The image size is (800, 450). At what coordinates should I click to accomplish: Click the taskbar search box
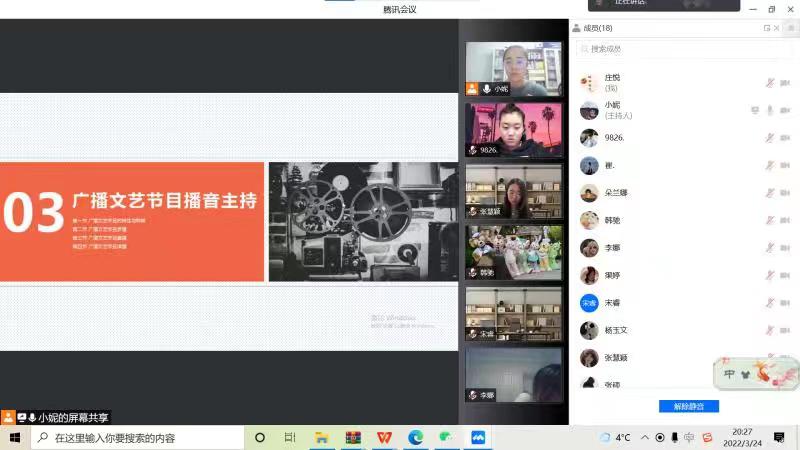[x=138, y=438]
